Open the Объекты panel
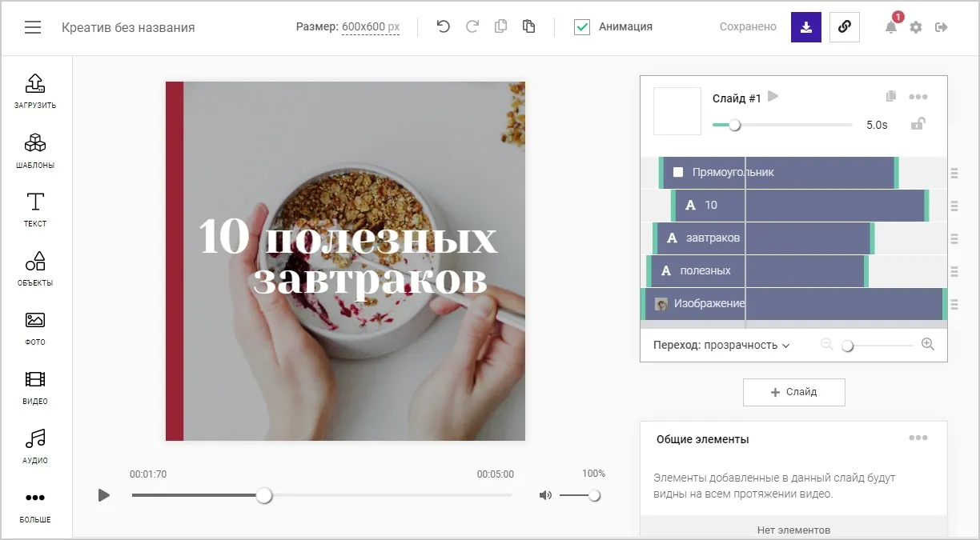 click(x=34, y=268)
